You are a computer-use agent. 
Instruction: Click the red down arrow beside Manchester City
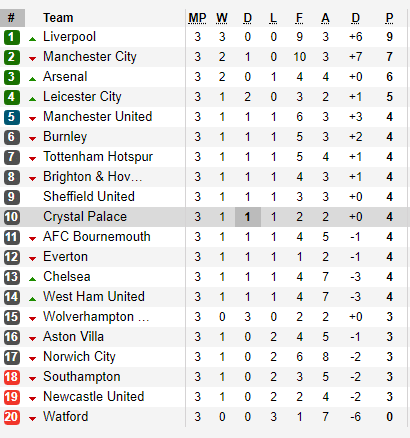[32, 59]
